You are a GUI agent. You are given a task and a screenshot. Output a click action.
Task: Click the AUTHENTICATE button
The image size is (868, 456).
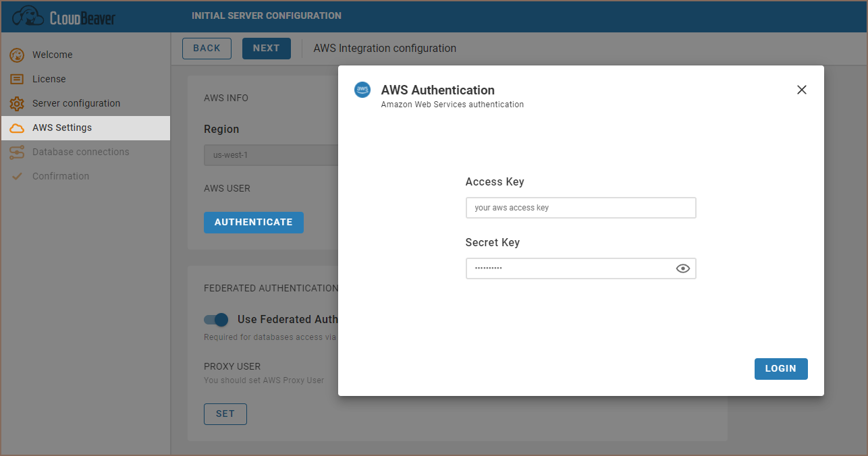pyautogui.click(x=254, y=222)
